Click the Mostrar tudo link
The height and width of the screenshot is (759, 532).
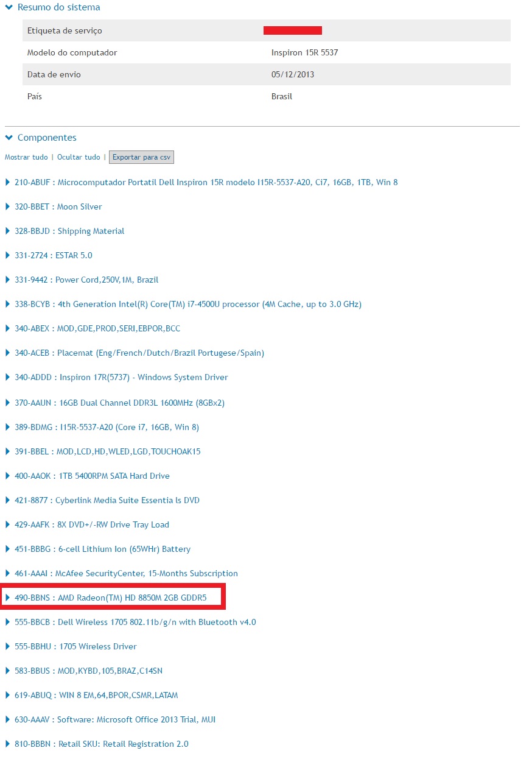tap(26, 157)
